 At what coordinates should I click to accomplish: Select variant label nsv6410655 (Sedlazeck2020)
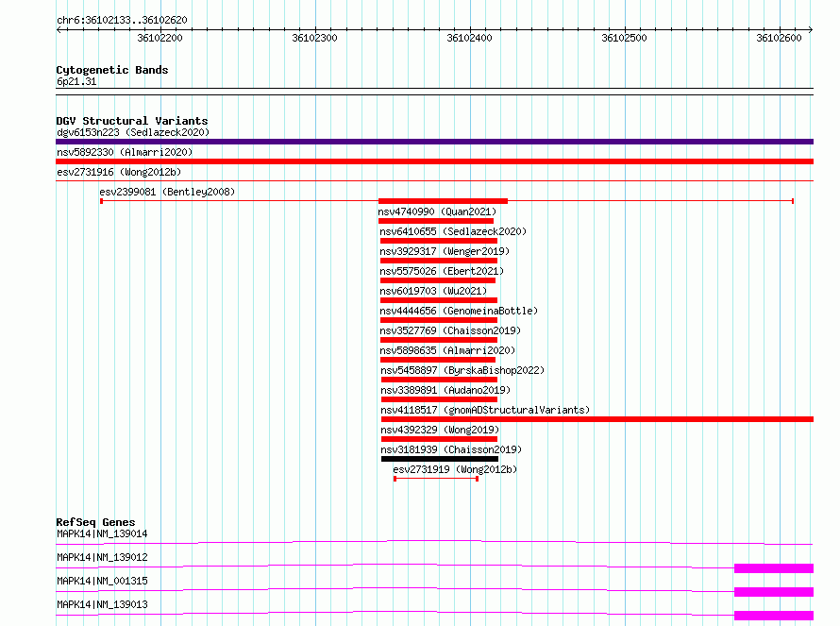point(453,231)
